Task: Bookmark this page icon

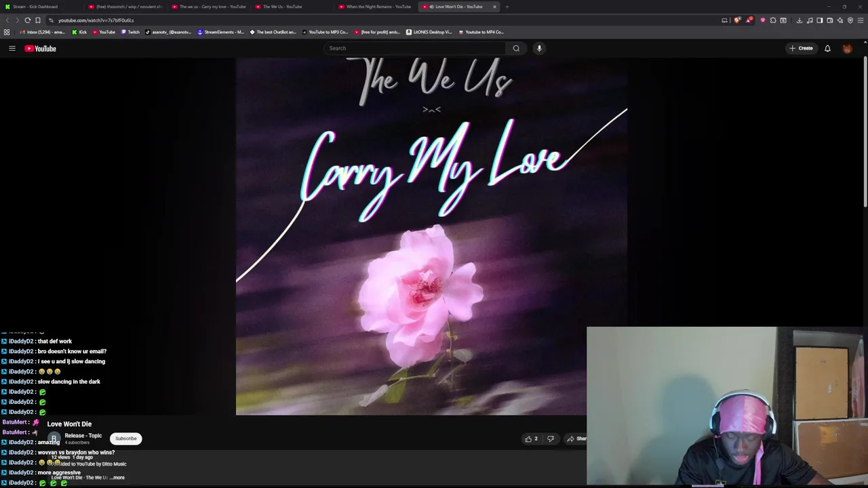Action: (x=38, y=20)
